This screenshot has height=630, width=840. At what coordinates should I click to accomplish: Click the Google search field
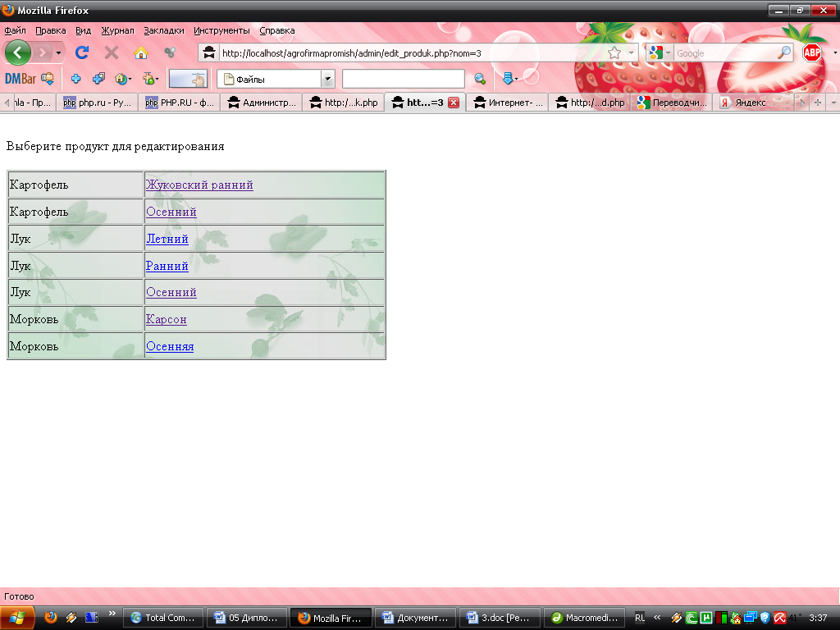[x=726, y=53]
